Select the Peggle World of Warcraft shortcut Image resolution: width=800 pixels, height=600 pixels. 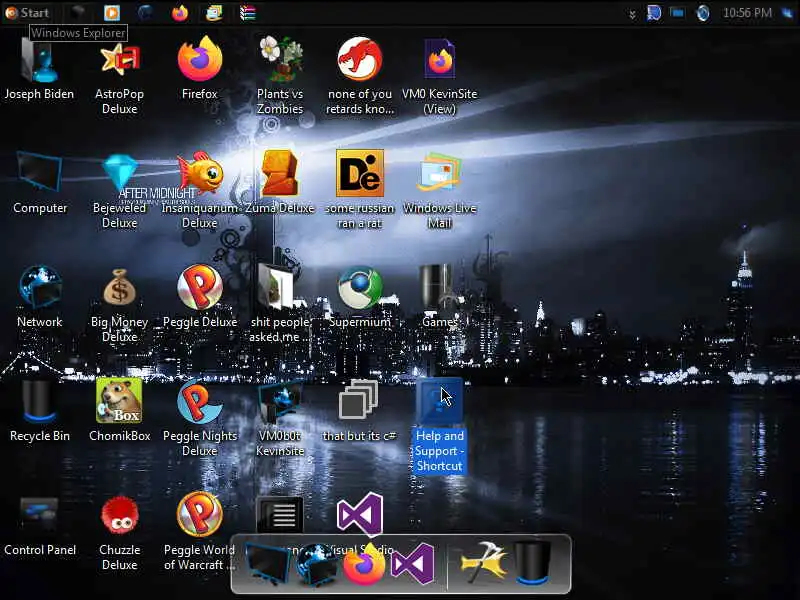click(x=199, y=532)
